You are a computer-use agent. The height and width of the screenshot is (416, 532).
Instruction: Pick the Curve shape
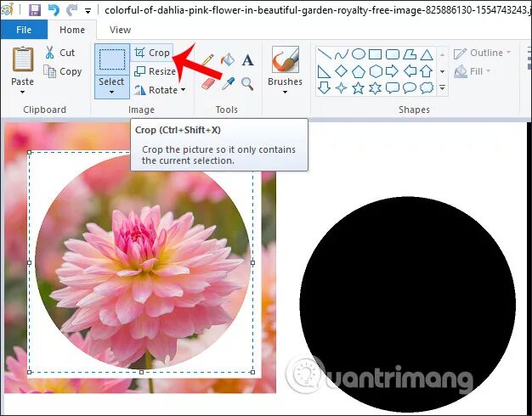[341, 53]
